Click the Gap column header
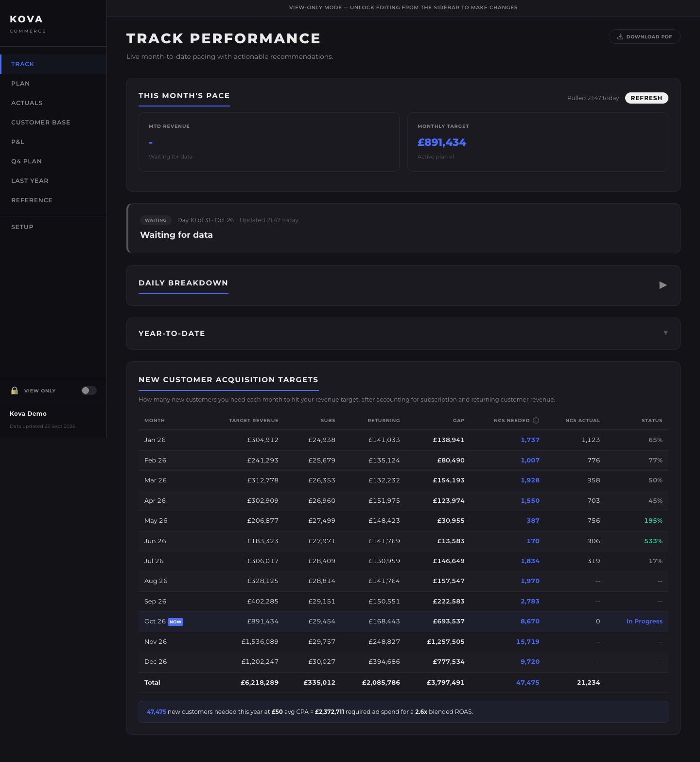The width and height of the screenshot is (700, 762). click(459, 421)
